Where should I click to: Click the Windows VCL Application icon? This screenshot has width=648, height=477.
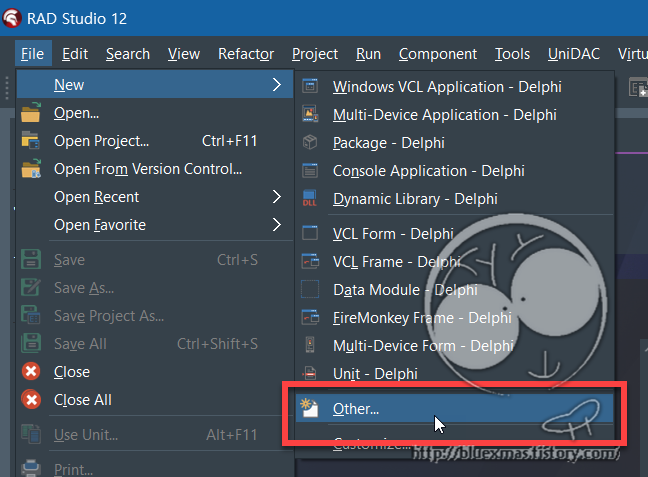tap(310, 86)
